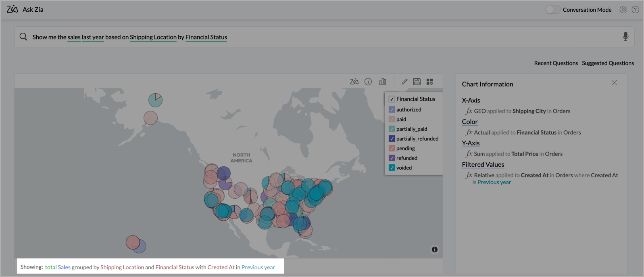Save the chart with the save icon
644x277 pixels.
pos(417,82)
